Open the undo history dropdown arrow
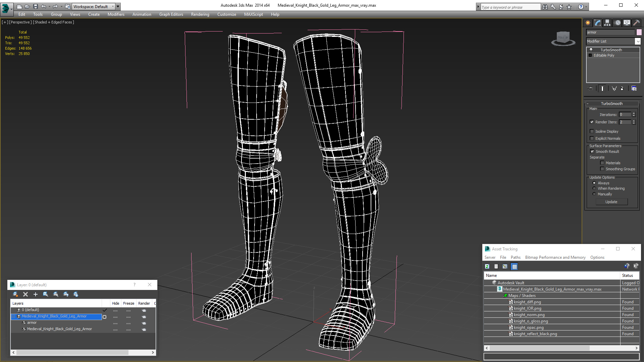 pyautogui.click(x=49, y=6)
